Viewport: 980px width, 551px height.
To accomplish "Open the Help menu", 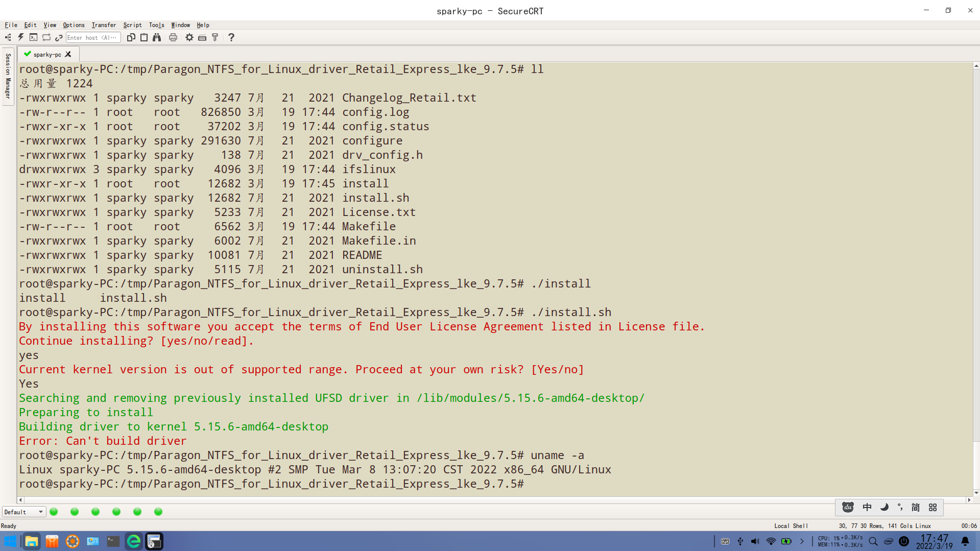I will (x=203, y=25).
